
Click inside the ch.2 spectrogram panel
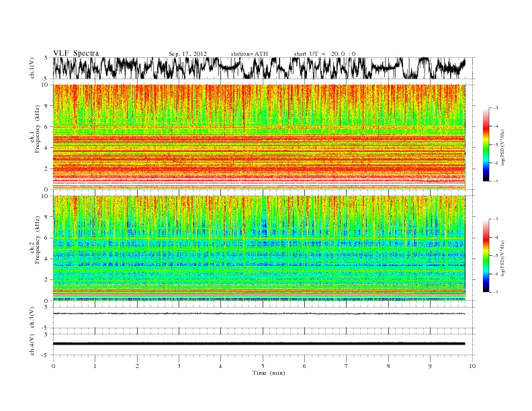(x=259, y=248)
